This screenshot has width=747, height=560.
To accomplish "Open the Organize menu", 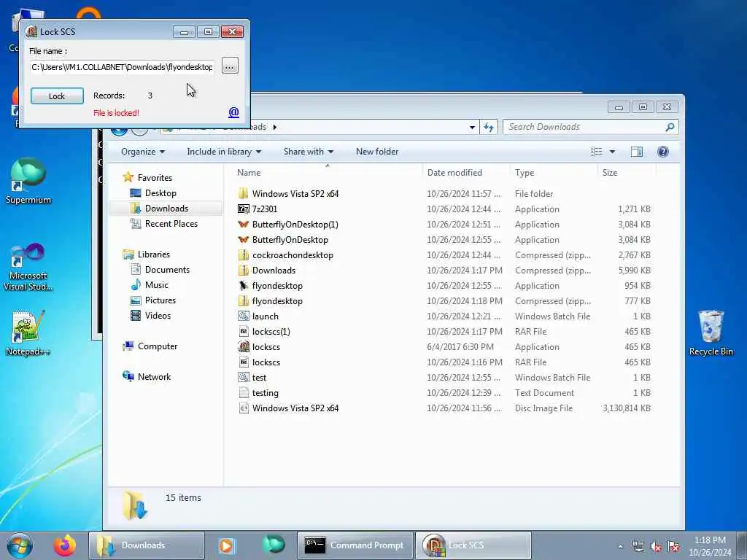I will coord(142,152).
